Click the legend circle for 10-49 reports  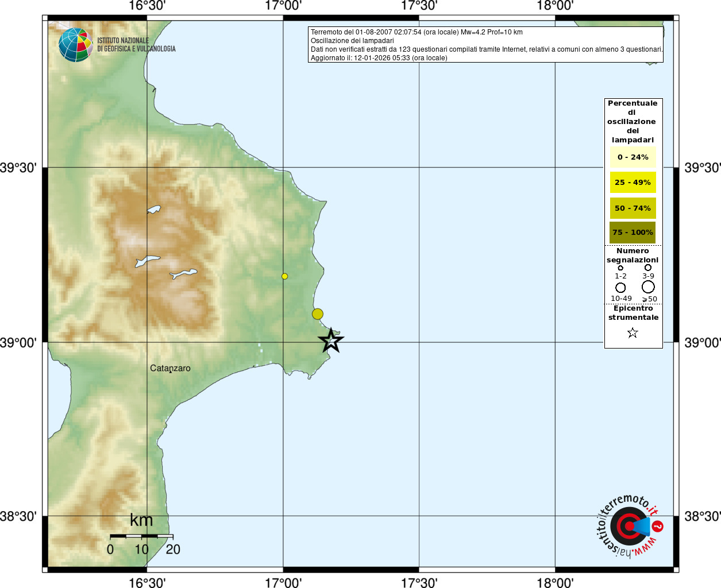coord(620,287)
